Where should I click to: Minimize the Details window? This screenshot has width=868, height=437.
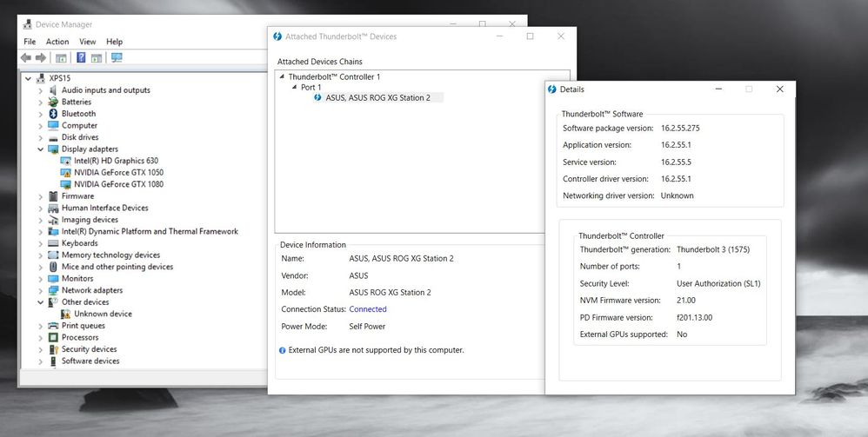coord(718,89)
